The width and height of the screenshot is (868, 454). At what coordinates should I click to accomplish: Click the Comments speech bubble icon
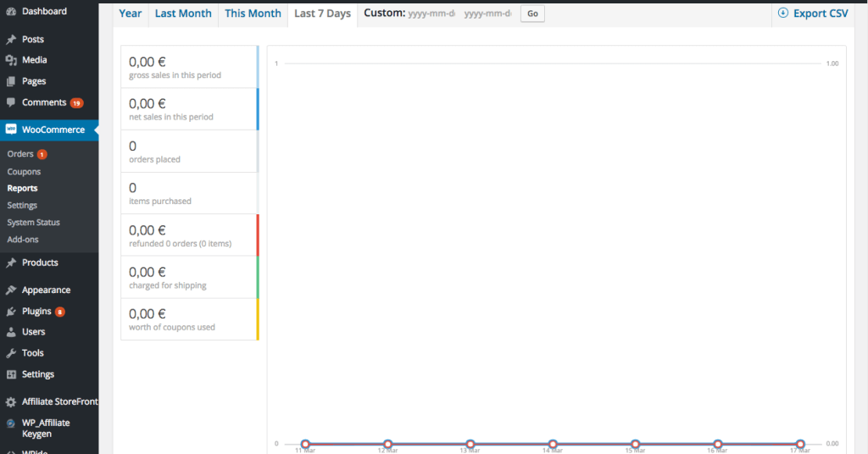[11, 102]
